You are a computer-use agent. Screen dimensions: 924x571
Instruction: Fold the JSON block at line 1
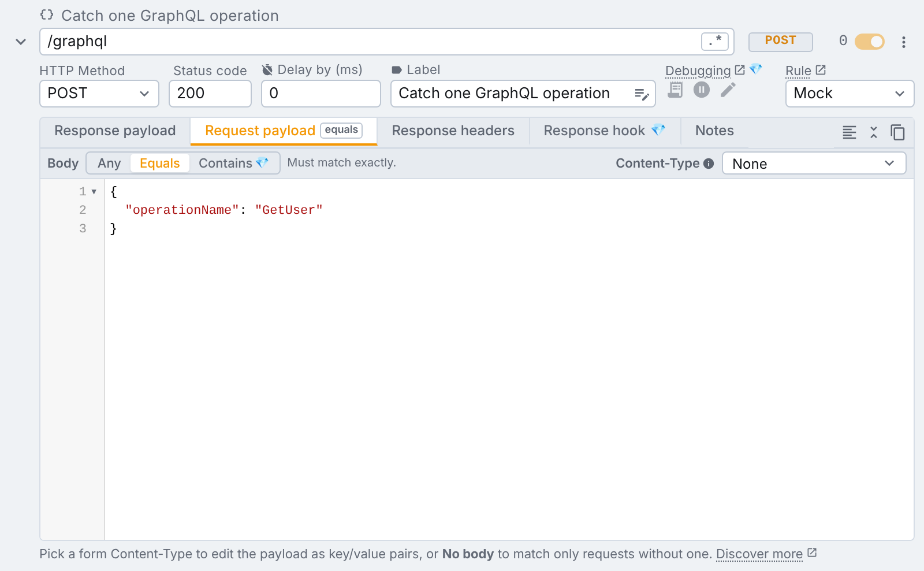click(94, 192)
